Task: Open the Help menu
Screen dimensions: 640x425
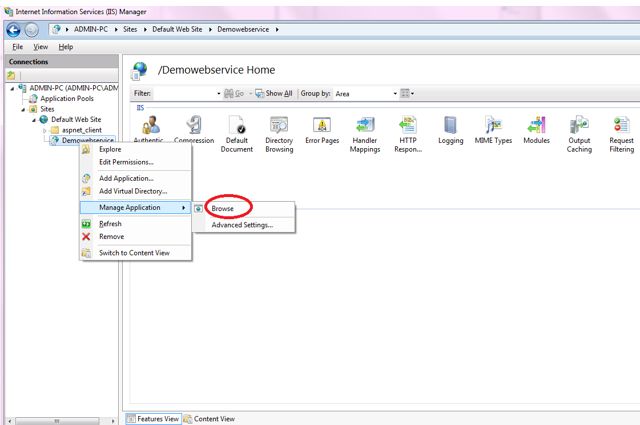Action: click(66, 47)
